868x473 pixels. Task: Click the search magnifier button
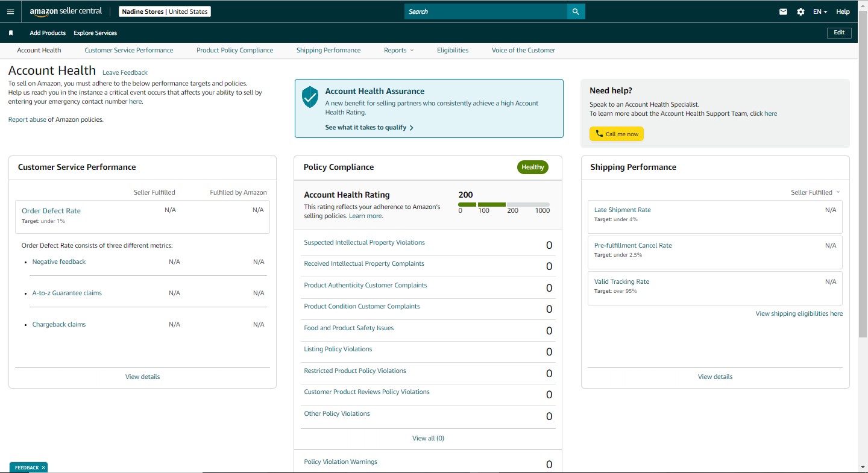576,11
